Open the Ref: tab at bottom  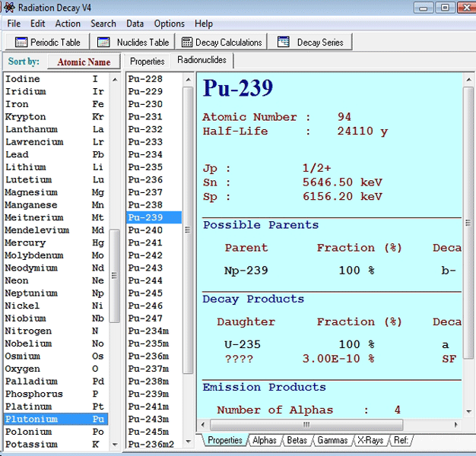401,440
